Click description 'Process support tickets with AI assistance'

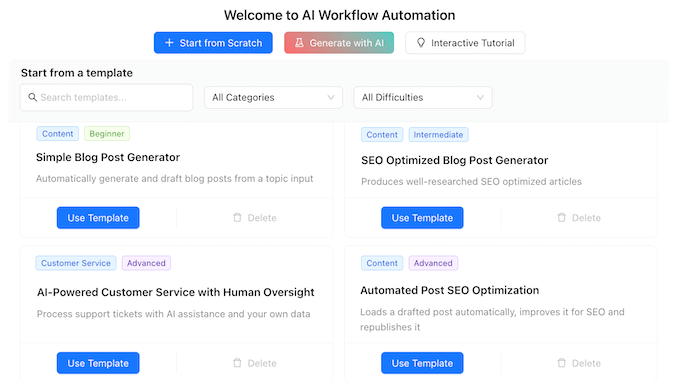pyautogui.click(x=173, y=314)
